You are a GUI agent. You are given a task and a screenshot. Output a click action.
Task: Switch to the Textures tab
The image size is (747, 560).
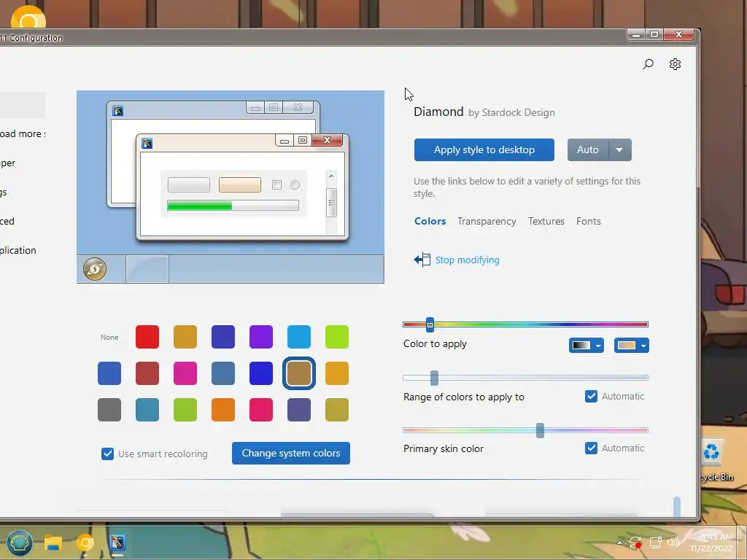pos(546,221)
